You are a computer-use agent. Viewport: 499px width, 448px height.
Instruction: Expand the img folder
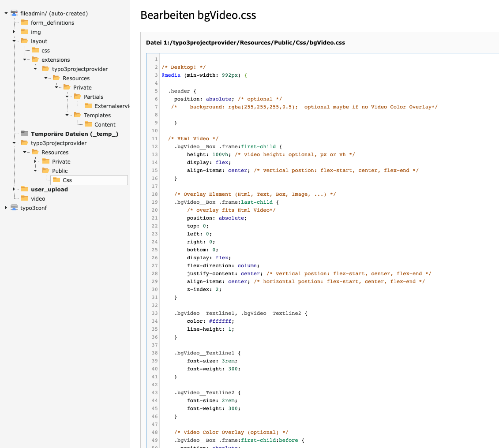(x=14, y=32)
